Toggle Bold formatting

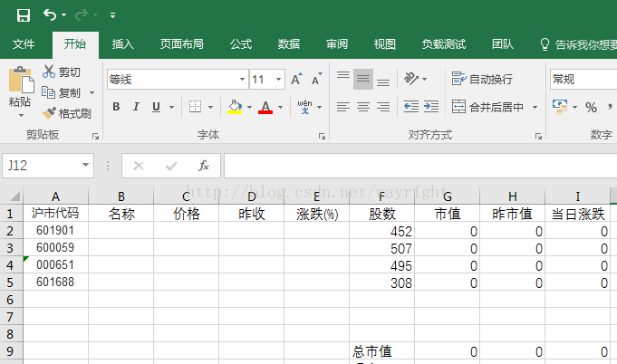coord(116,107)
